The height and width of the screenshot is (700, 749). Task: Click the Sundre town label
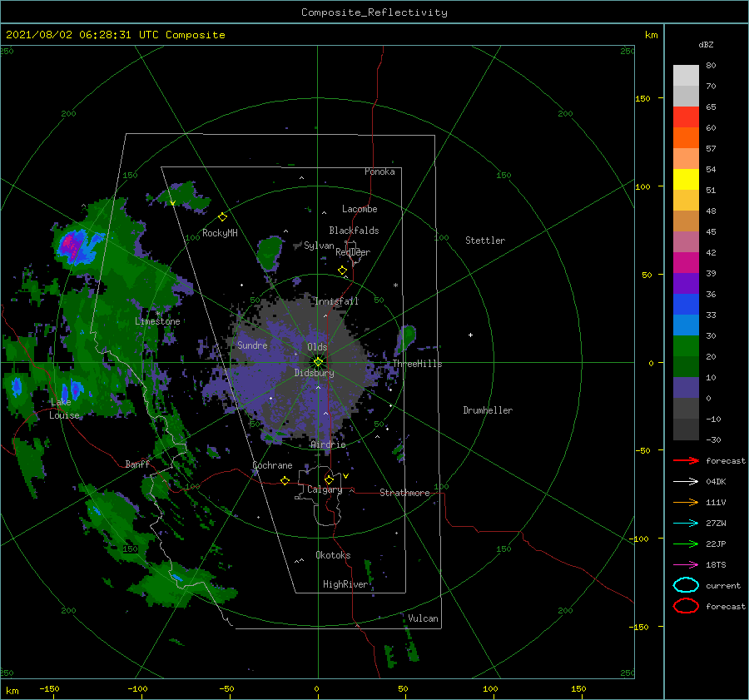click(x=252, y=345)
